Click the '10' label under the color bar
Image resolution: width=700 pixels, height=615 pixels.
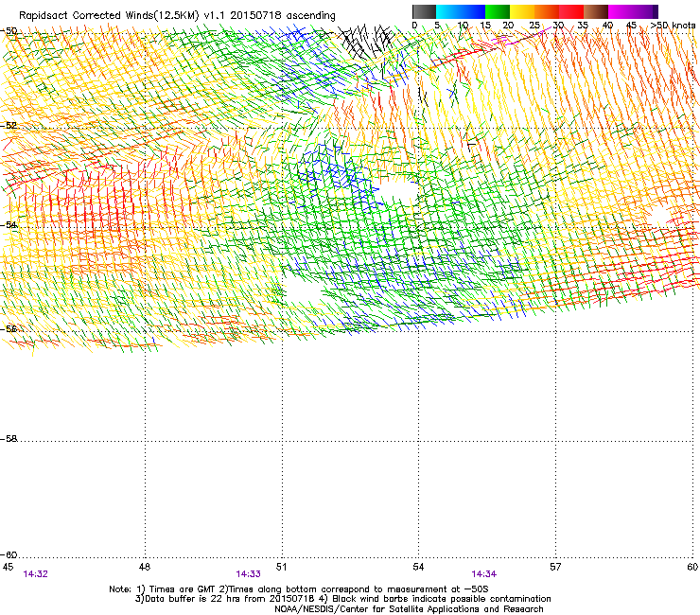pos(463,26)
